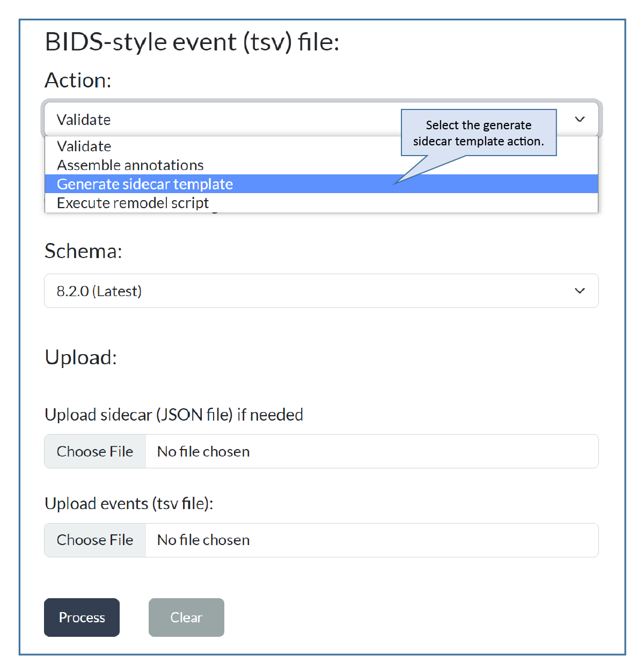Select Generate sidecar template option
Viewport: 644px width, 669px height.
(x=145, y=184)
